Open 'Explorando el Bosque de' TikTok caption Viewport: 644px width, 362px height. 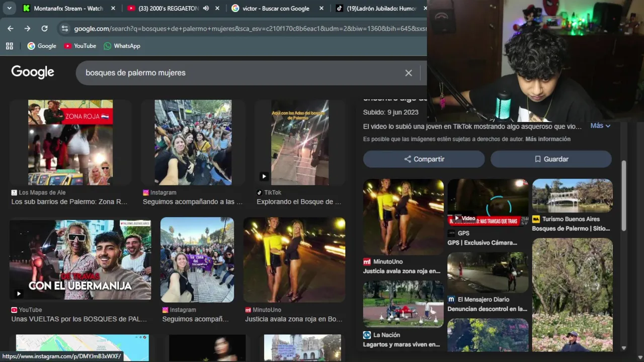coord(299,202)
